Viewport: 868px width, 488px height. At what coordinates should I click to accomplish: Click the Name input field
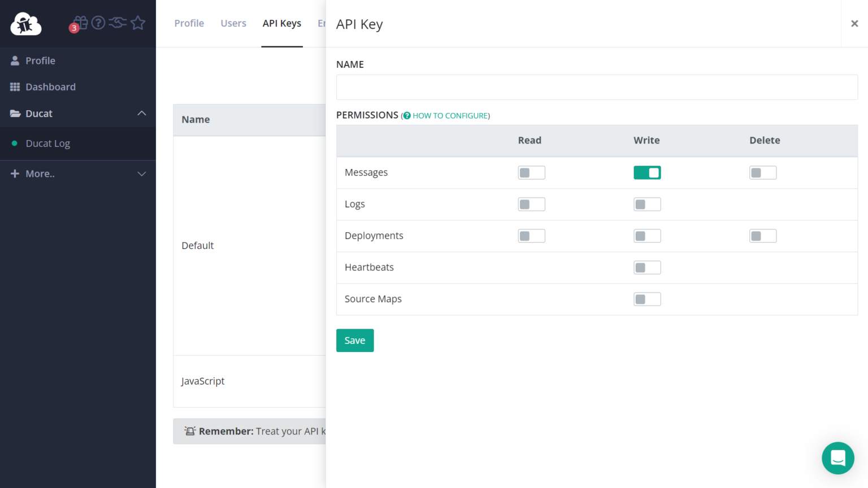(597, 88)
